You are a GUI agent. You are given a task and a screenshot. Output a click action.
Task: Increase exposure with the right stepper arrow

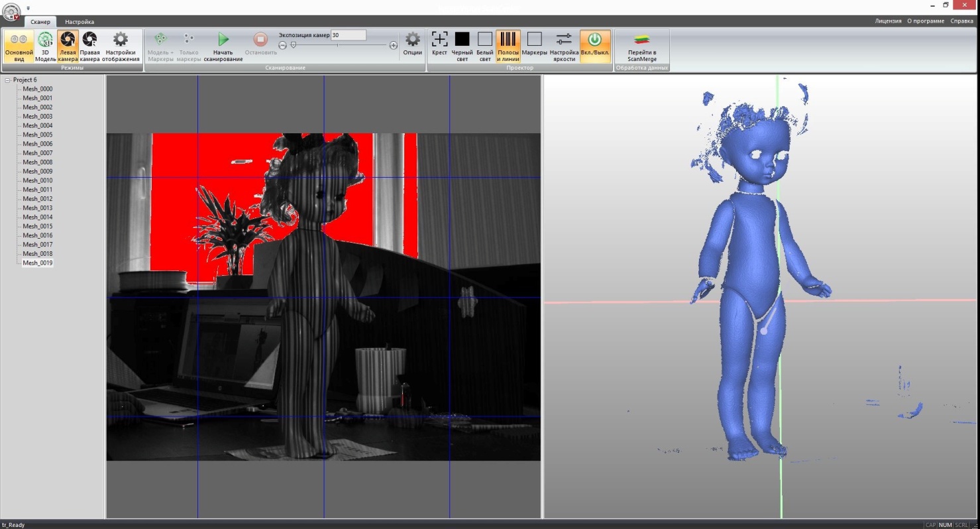(392, 45)
